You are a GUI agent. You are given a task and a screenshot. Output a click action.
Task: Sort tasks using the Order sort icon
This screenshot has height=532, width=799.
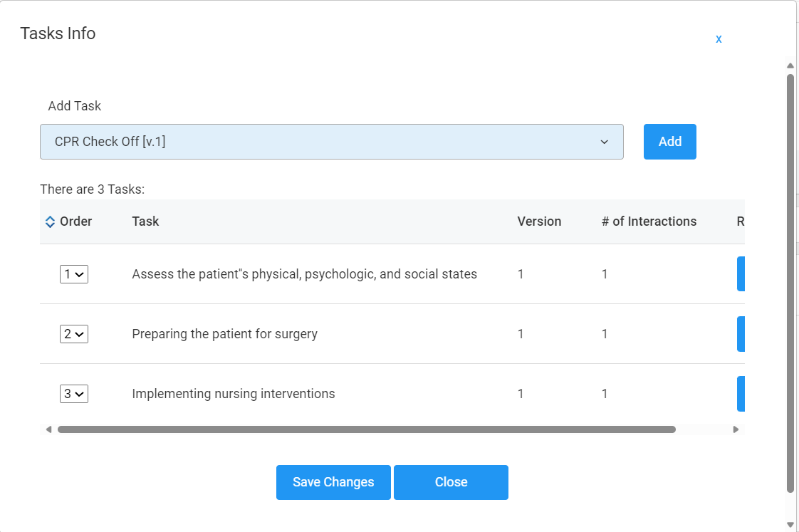tap(50, 221)
